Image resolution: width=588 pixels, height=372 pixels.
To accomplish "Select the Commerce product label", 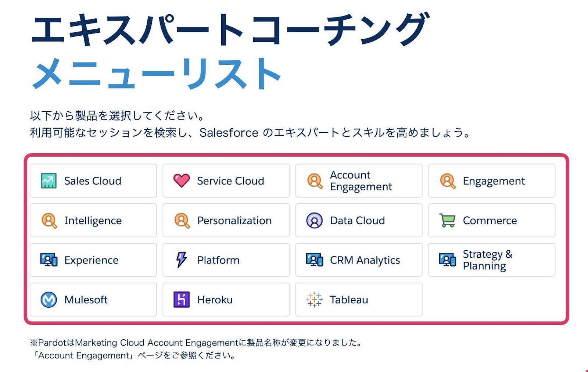I will (x=490, y=221).
